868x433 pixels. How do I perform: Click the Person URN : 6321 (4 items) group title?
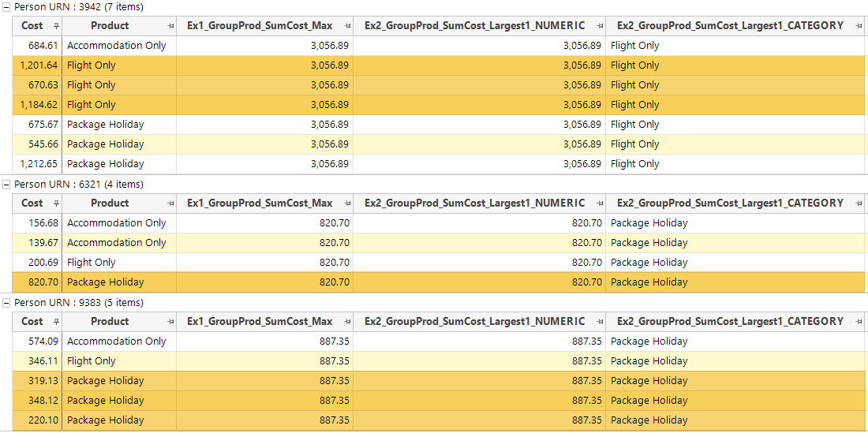tap(78, 184)
